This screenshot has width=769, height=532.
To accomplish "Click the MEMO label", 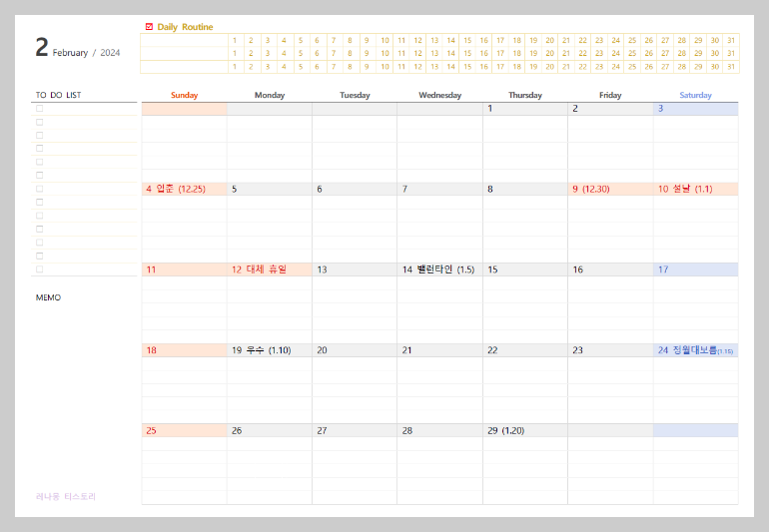I will [48, 297].
